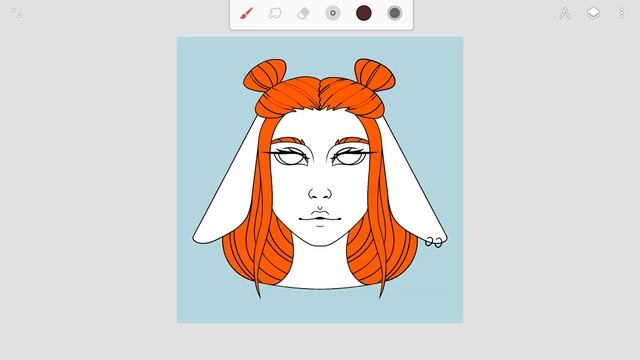Select the eraser tool
640x360 pixels.
click(303, 13)
